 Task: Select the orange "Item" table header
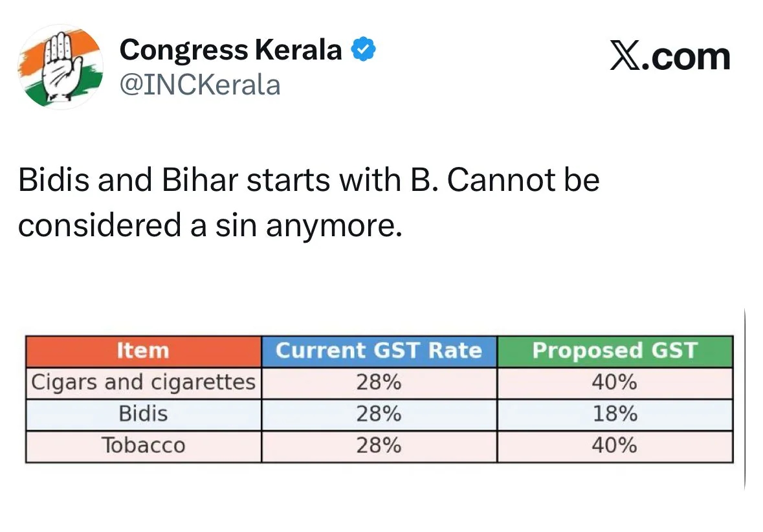(x=143, y=351)
